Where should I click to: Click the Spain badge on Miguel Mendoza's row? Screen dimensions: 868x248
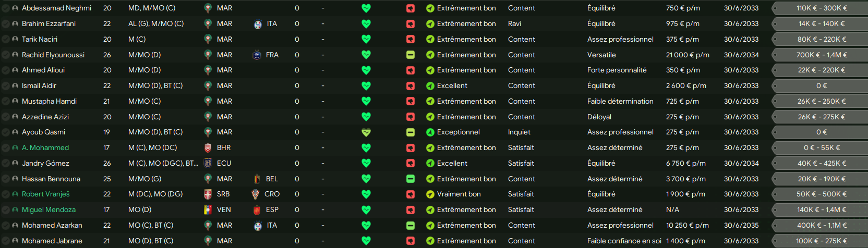(257, 210)
